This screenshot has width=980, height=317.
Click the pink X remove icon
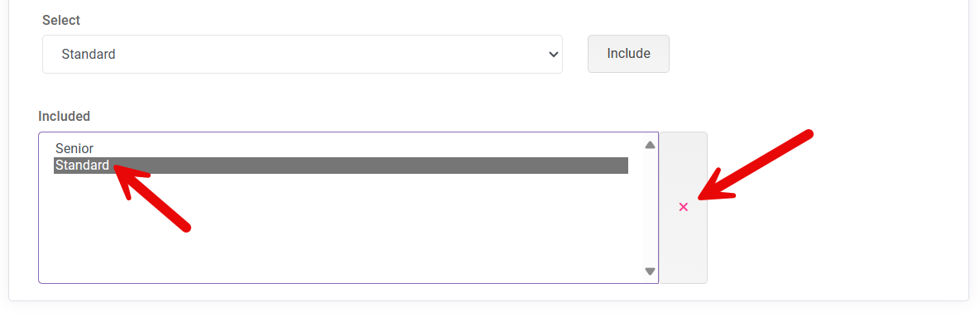tap(683, 207)
